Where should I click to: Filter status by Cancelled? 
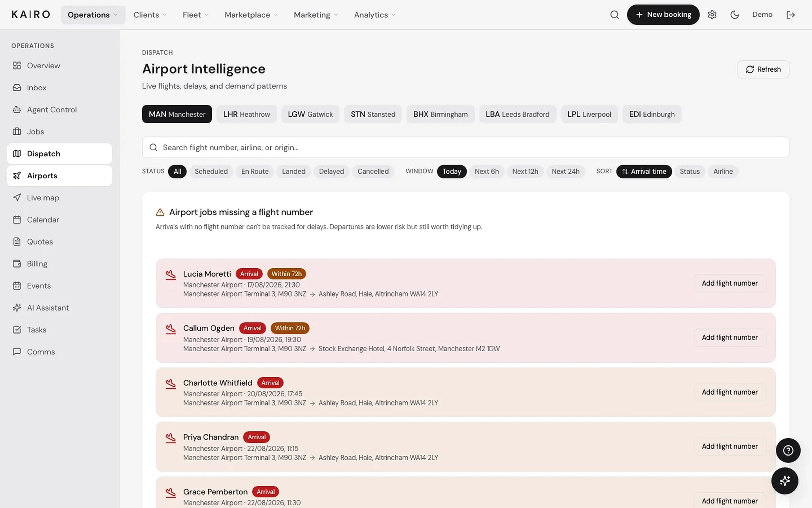(x=373, y=171)
